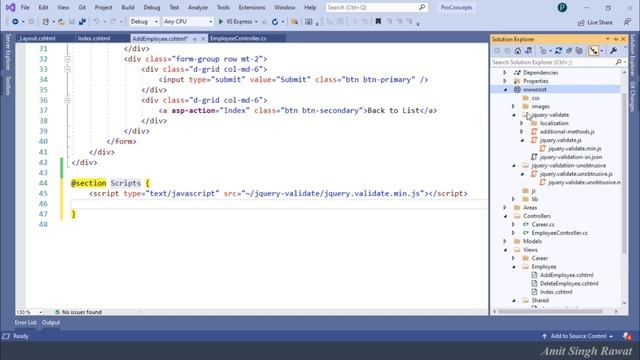The image size is (640, 360).
Task: Click Back arrow in Solution Explorer toolbar
Action: pos(497,51)
